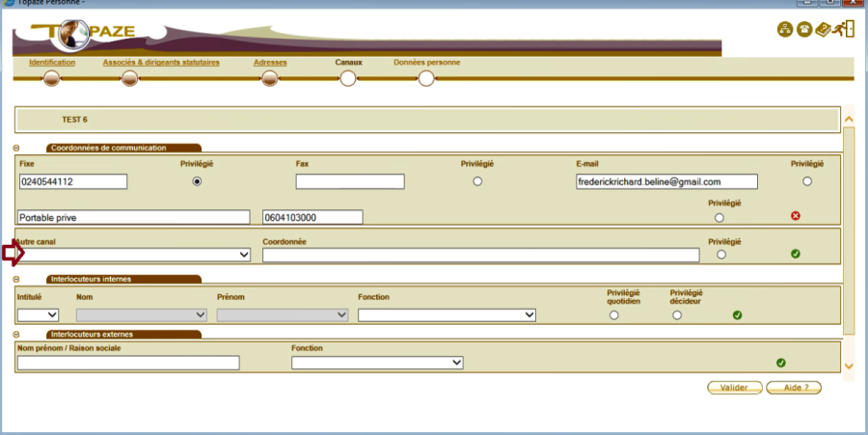Open the help book icon

[x=823, y=29]
